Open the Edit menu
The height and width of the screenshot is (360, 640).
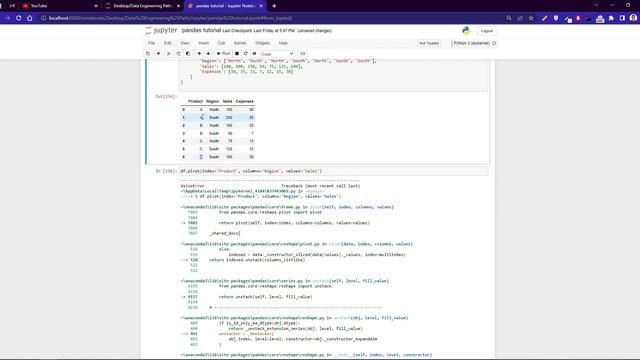coord(168,43)
